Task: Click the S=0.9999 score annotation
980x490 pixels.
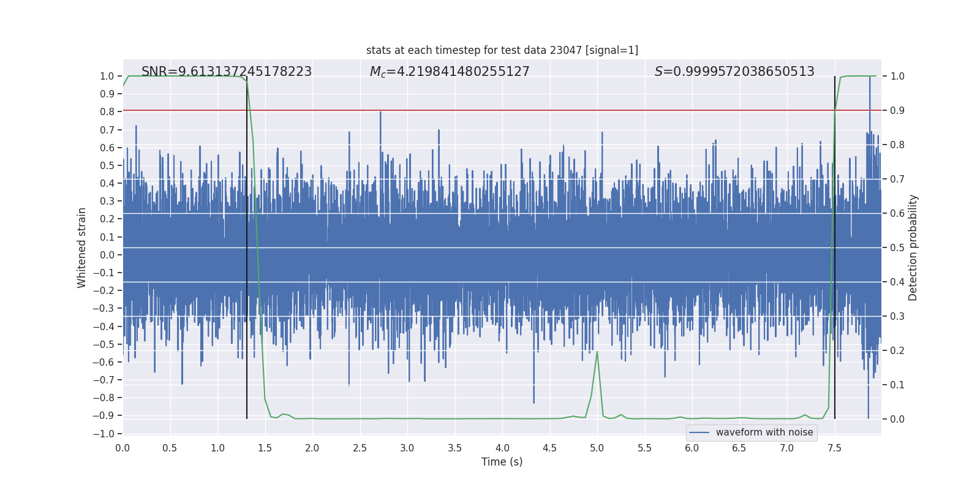Action: (x=734, y=72)
